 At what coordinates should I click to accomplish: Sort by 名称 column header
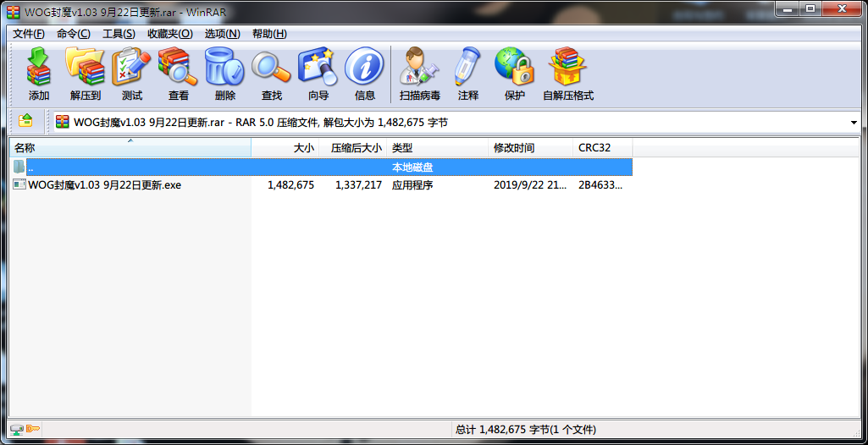(130, 148)
